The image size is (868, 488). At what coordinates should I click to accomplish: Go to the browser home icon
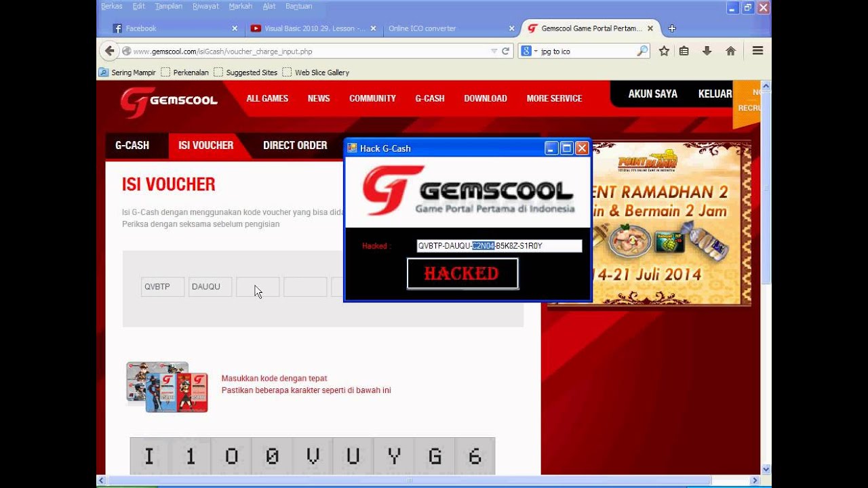coord(730,51)
